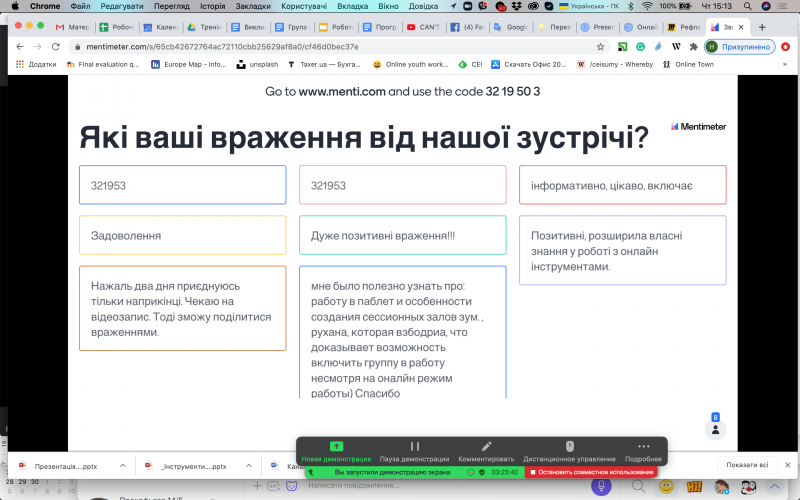Go back to previous page
Screen dimensions: 800x500
point(20,46)
